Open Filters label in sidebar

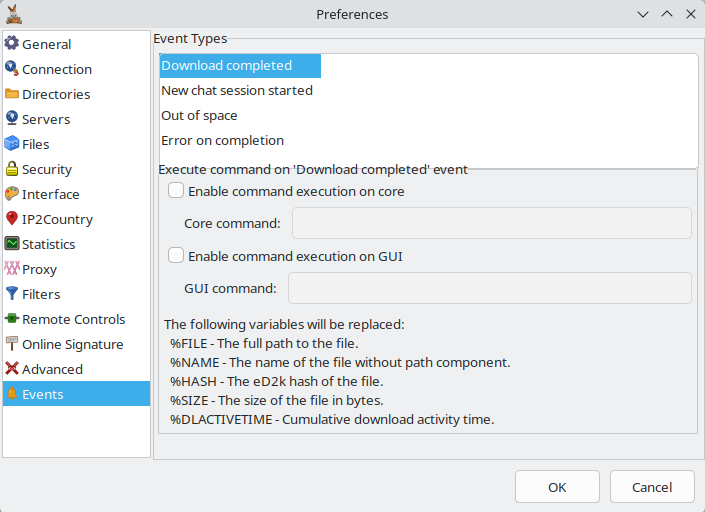click(41, 294)
